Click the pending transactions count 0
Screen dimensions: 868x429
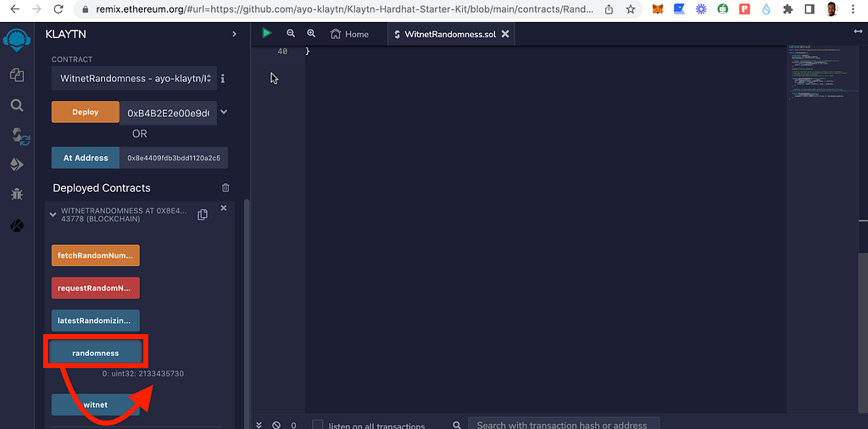coord(293,425)
